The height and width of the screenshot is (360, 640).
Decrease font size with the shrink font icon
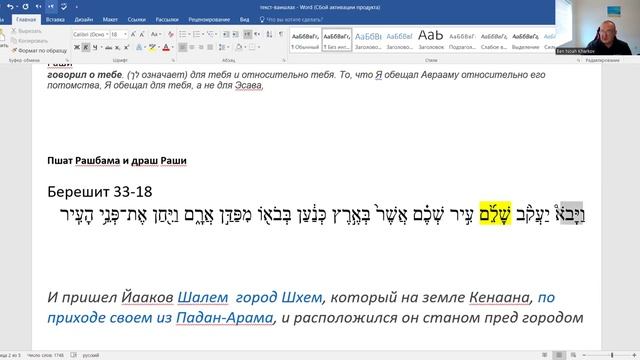142,34
